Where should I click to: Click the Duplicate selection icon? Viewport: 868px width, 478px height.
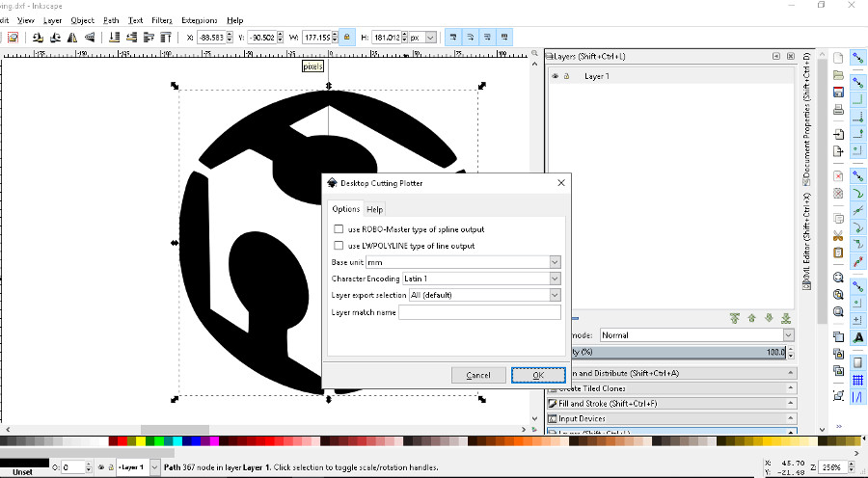[838, 336]
